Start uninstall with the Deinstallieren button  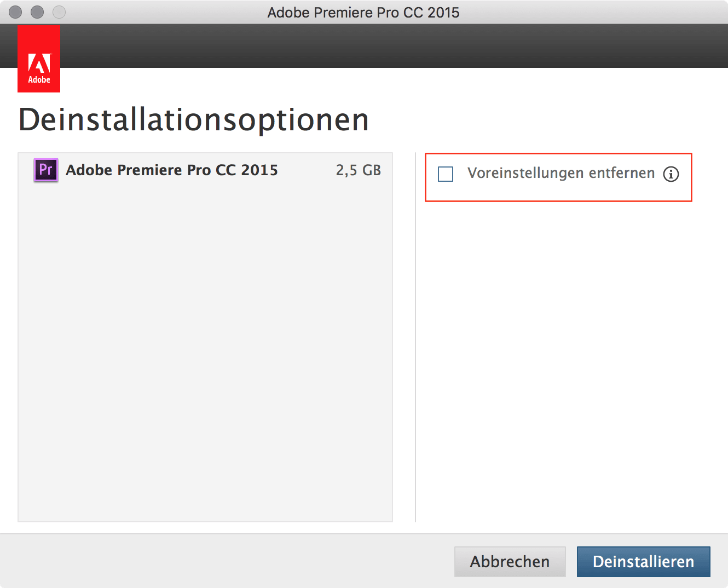coord(643,562)
